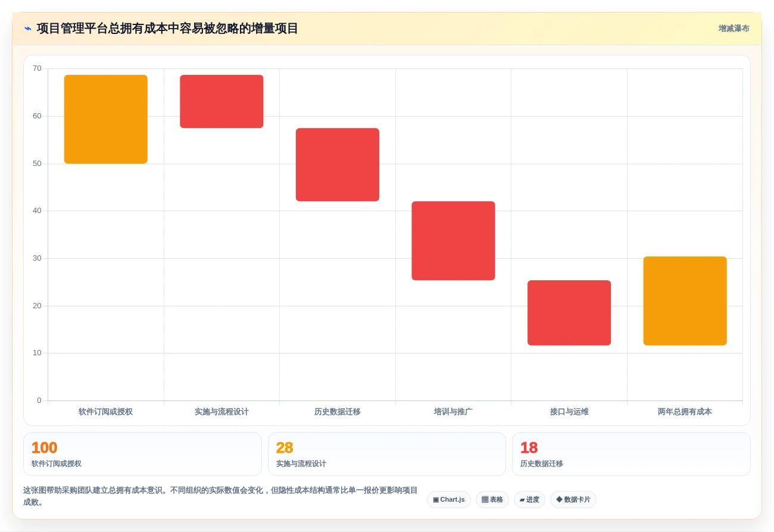Click the 增减瀑布 label in header
This screenshot has height=532, width=774.
click(734, 29)
